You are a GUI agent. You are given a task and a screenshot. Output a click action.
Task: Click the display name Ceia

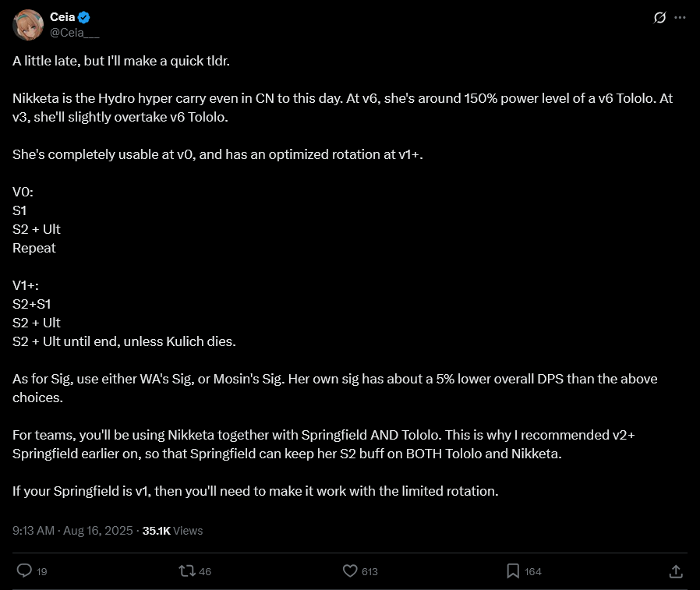pyautogui.click(x=62, y=17)
